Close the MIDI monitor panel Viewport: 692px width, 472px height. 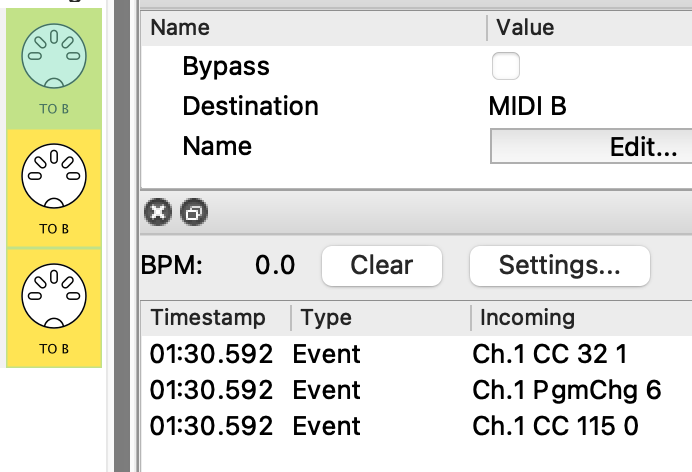pyautogui.click(x=158, y=212)
